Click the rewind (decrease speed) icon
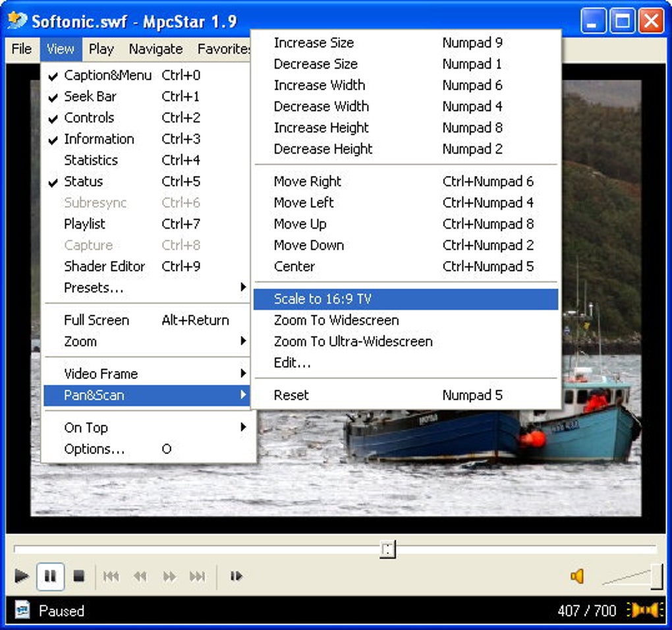Screen dimensions: 672x630 tap(140, 577)
